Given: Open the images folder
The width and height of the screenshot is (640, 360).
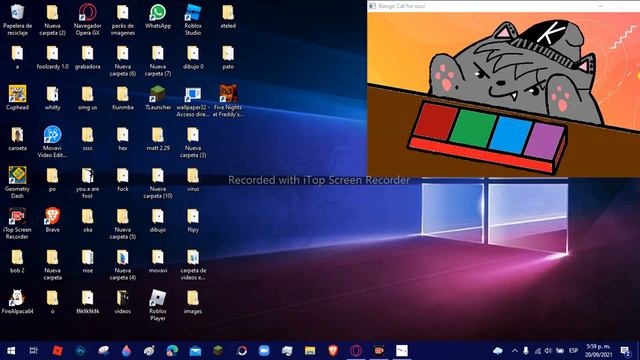Looking at the screenshot, I should (x=193, y=302).
